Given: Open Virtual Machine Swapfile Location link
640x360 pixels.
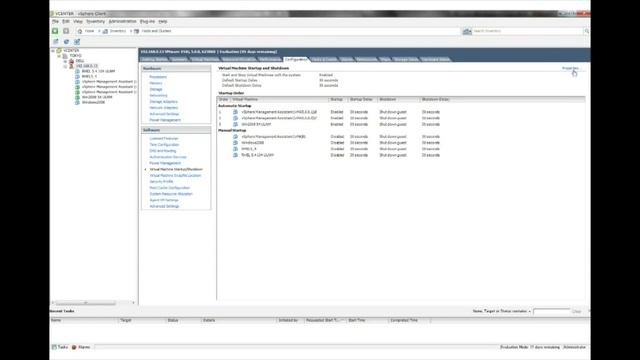Looking at the screenshot, I should click(x=175, y=176).
